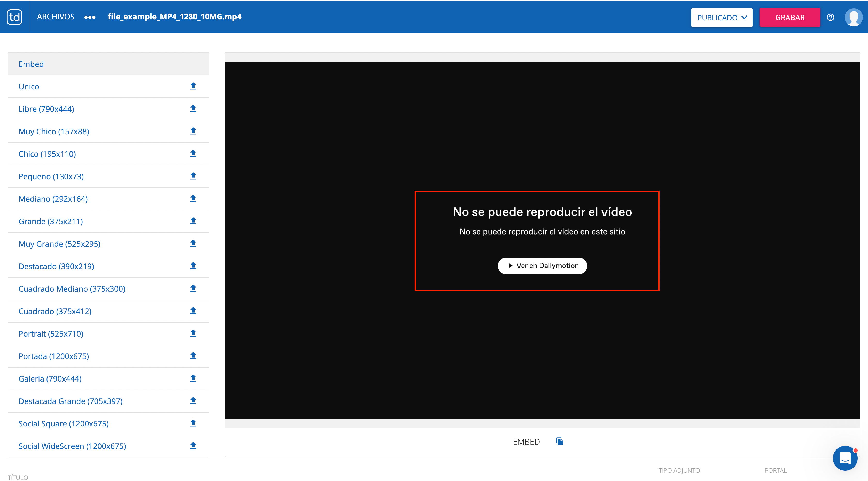The height and width of the screenshot is (481, 868).
Task: Select Galeria (790x444) format
Action: click(50, 379)
